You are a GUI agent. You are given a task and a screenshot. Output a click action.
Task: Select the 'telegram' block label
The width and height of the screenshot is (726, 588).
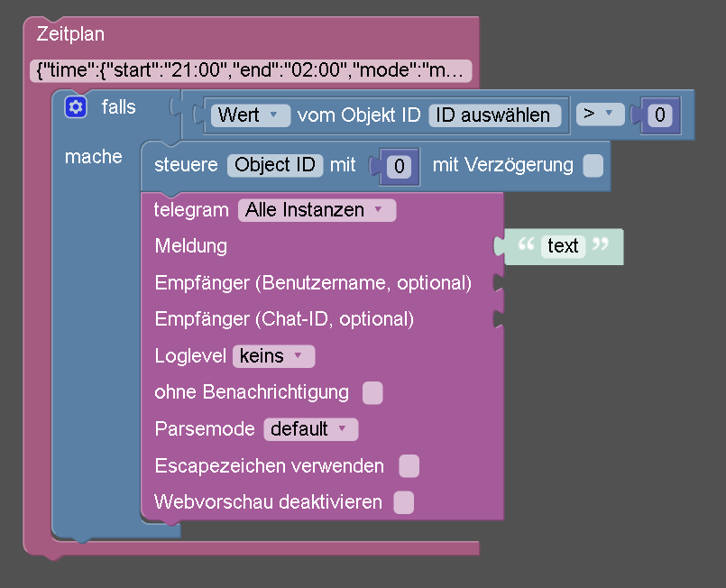191,210
